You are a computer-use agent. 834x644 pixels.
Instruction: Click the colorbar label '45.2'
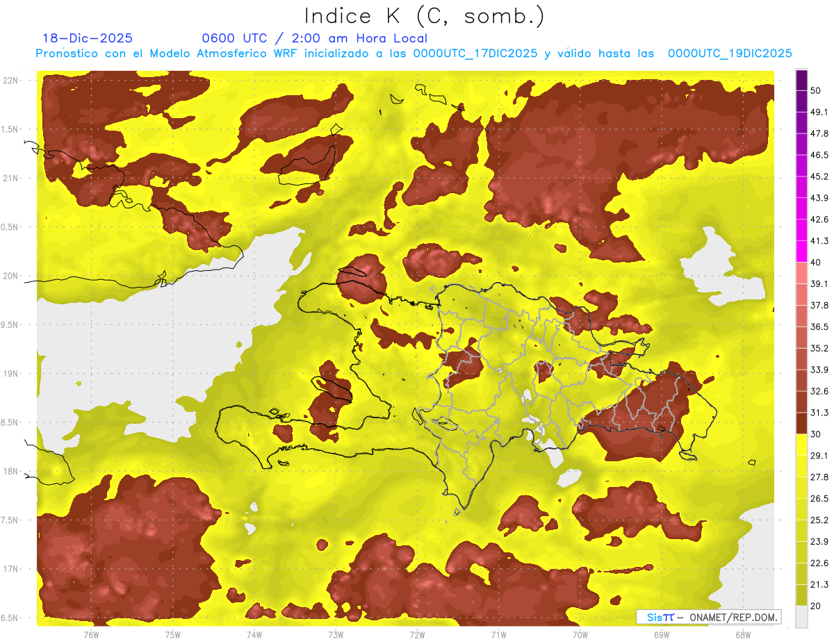click(x=819, y=176)
